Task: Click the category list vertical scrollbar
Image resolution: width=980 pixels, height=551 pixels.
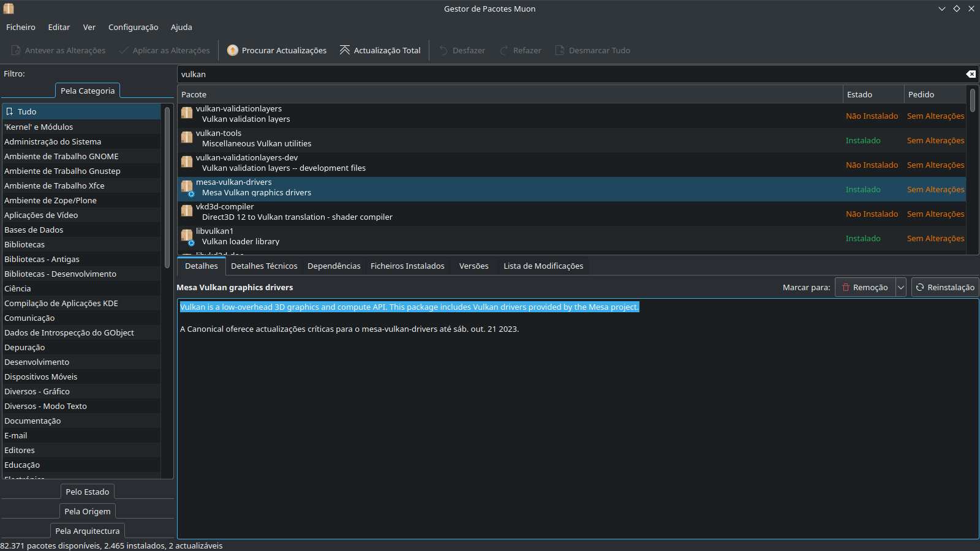Action: tap(167, 187)
